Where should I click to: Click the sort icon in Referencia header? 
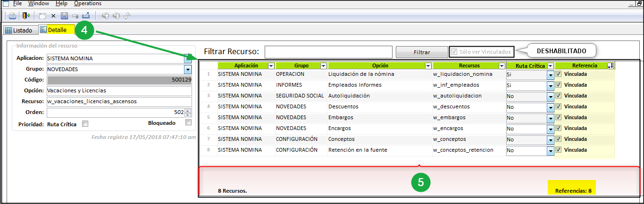tap(611, 66)
